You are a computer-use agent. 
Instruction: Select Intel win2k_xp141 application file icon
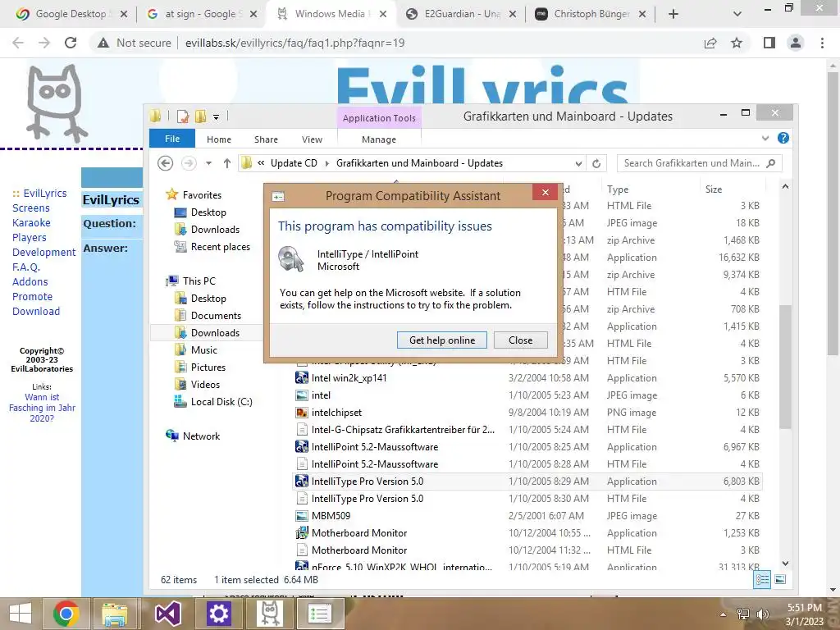[x=302, y=377]
